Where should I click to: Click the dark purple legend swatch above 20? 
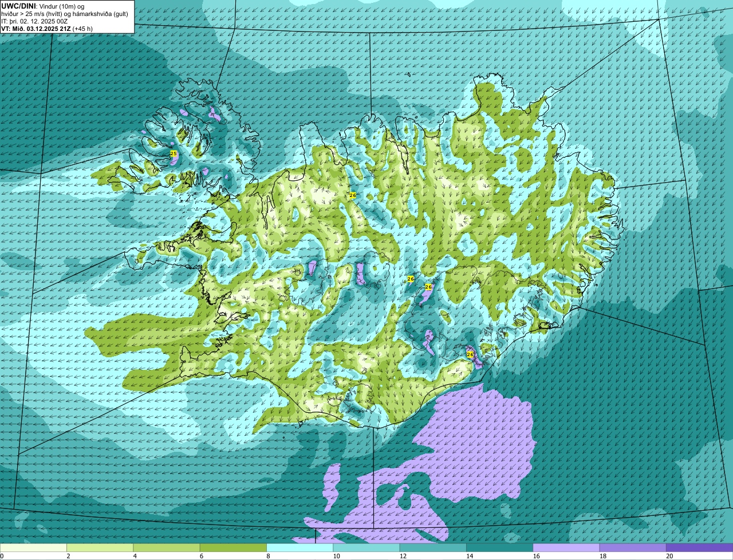[699, 548]
